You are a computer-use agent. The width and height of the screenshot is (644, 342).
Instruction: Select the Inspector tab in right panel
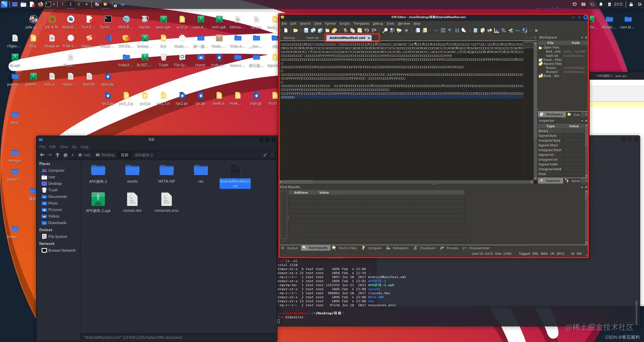tap(550, 181)
